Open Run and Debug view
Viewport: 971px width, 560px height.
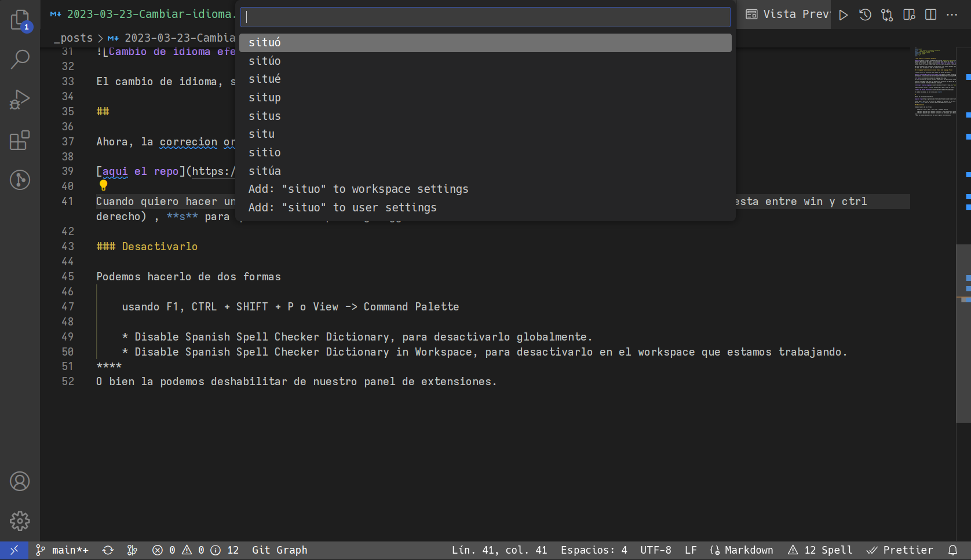coord(20,100)
